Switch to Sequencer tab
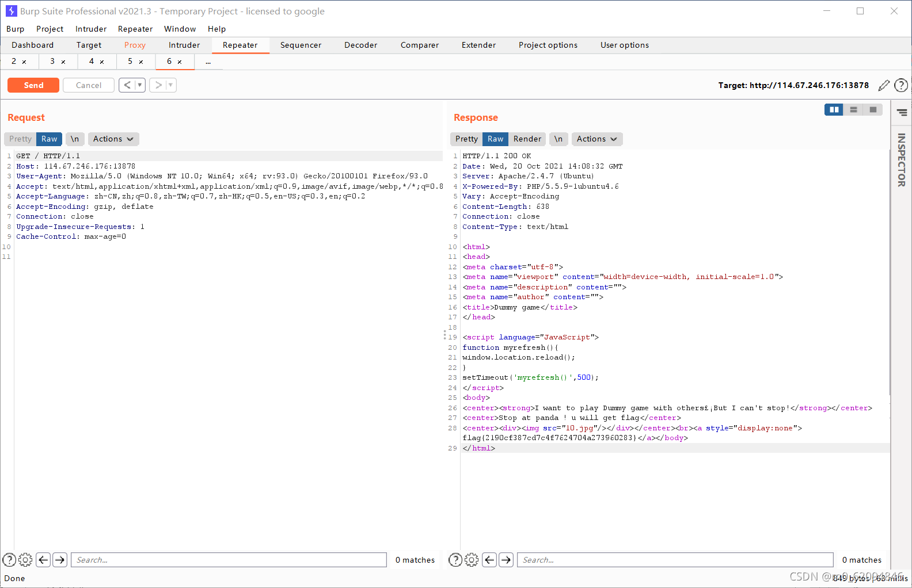 point(301,45)
